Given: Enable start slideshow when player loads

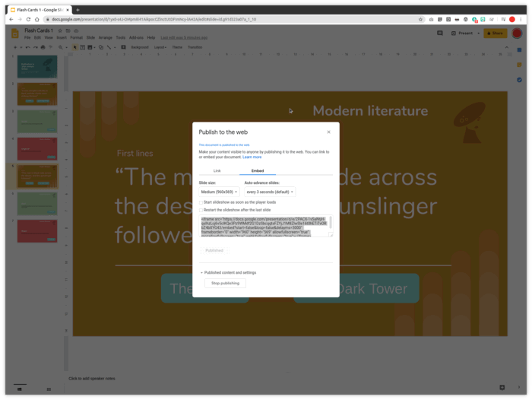Looking at the screenshot, I should tap(201, 202).
